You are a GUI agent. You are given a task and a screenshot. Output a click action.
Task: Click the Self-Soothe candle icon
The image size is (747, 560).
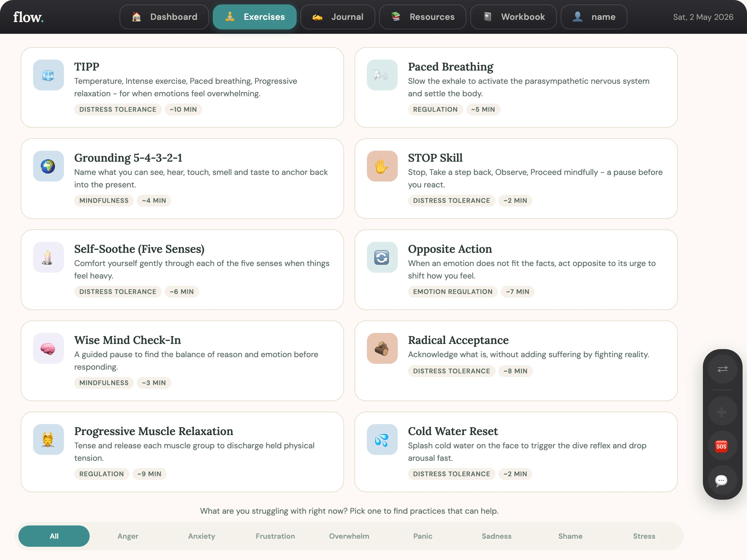coord(48,257)
